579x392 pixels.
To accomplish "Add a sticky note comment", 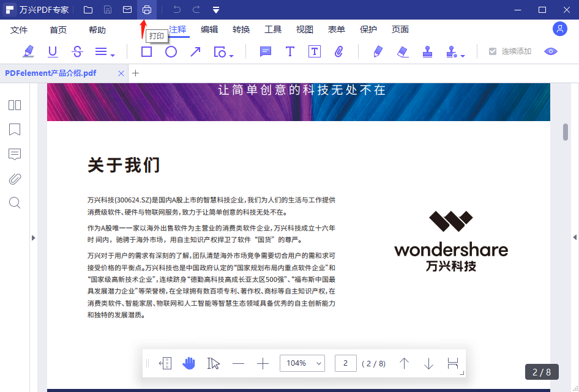I will [x=265, y=51].
